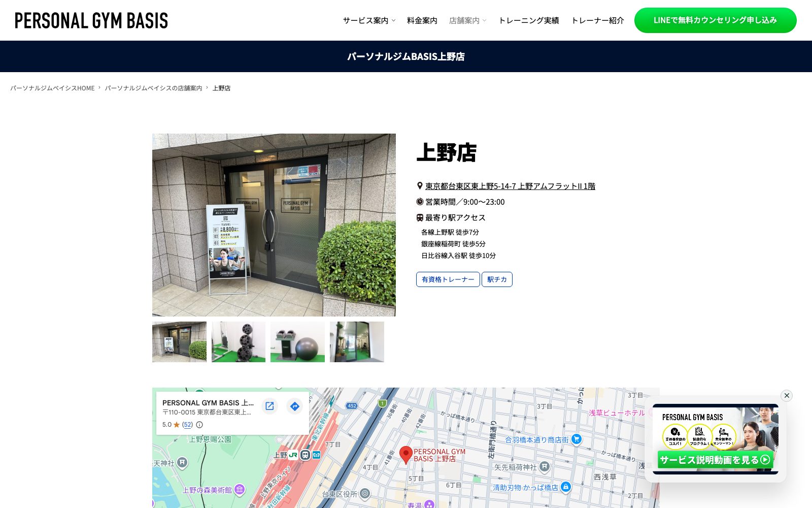Open the store address link 東上野5-14-7

[x=510, y=186]
